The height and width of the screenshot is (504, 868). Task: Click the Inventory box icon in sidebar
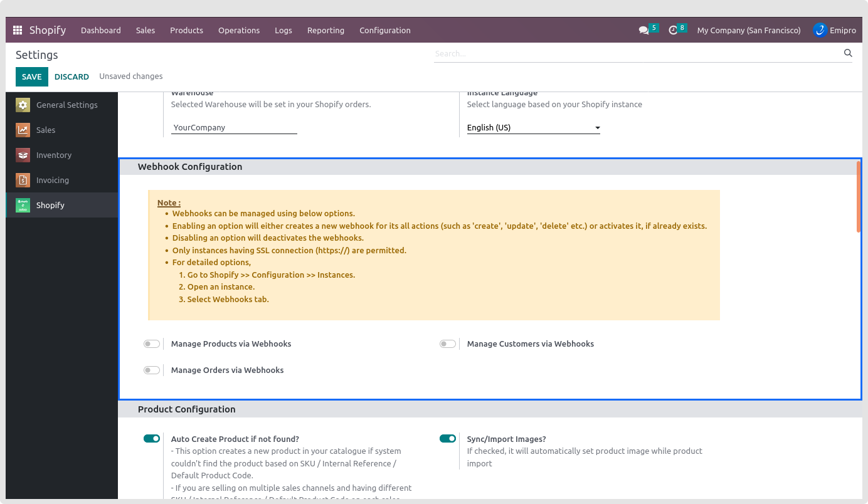(23, 155)
